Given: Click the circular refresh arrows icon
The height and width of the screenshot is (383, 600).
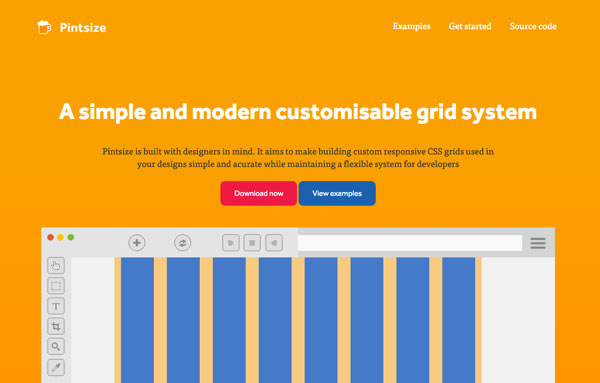Looking at the screenshot, I should point(183,243).
